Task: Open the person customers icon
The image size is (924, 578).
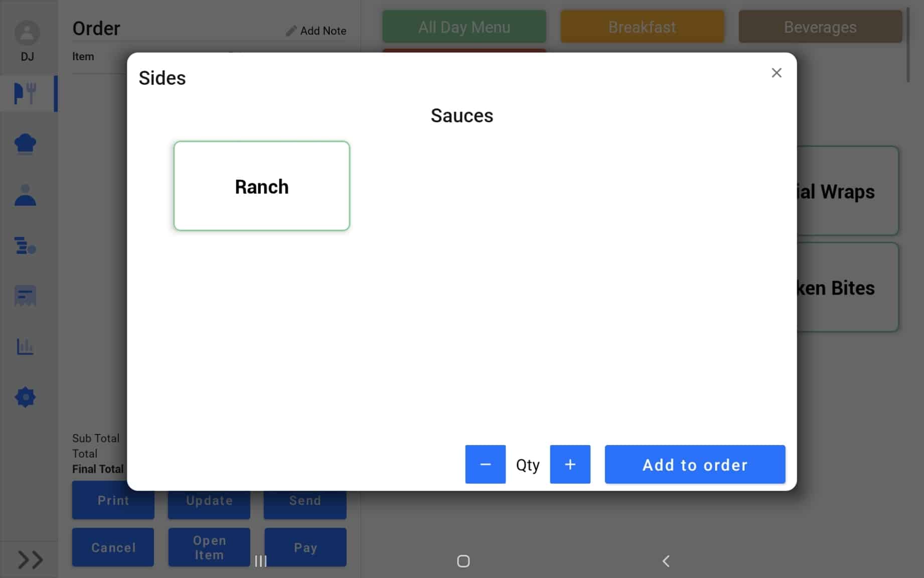Action: [25, 195]
